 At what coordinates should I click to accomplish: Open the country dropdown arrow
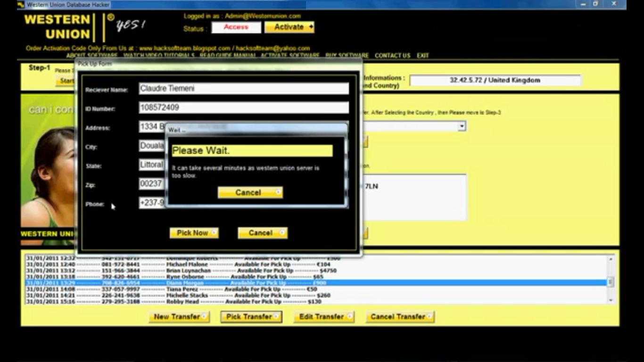coord(462,126)
